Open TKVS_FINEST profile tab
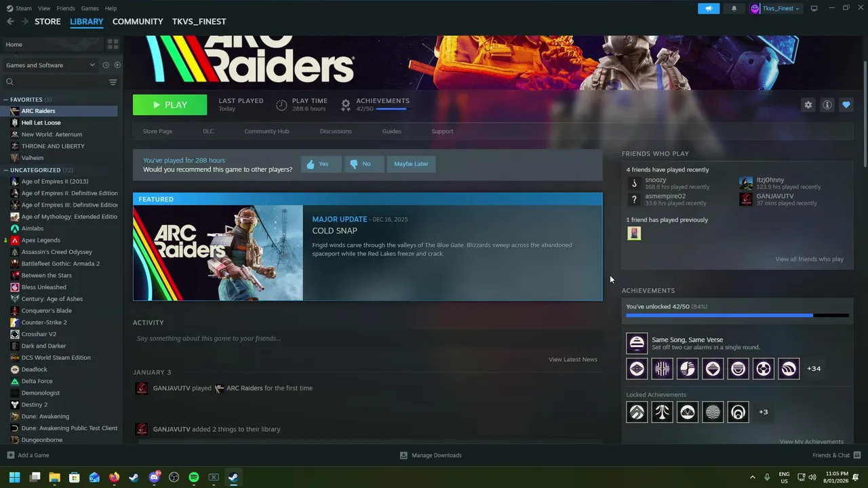The image size is (868, 488). (199, 22)
